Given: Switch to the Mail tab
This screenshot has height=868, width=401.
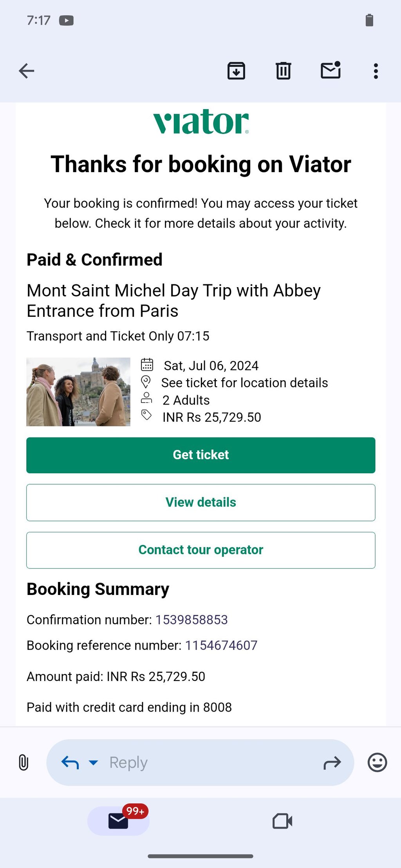Looking at the screenshot, I should pos(118,821).
